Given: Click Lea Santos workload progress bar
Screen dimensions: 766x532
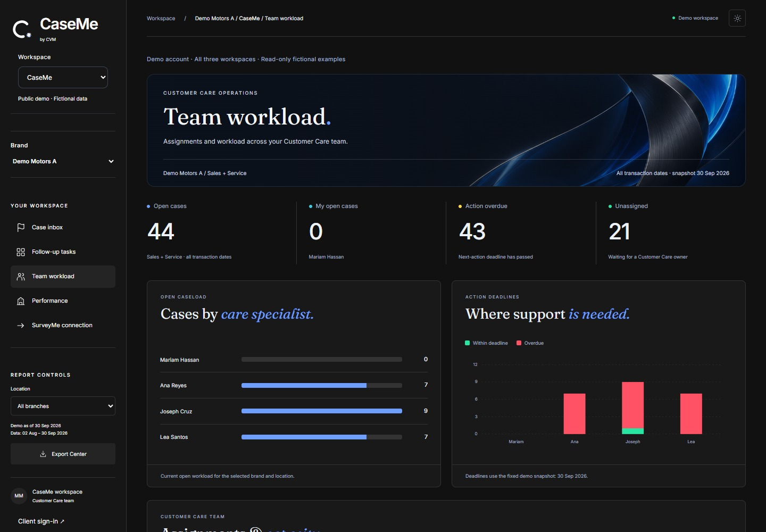Looking at the screenshot, I should coord(322,437).
